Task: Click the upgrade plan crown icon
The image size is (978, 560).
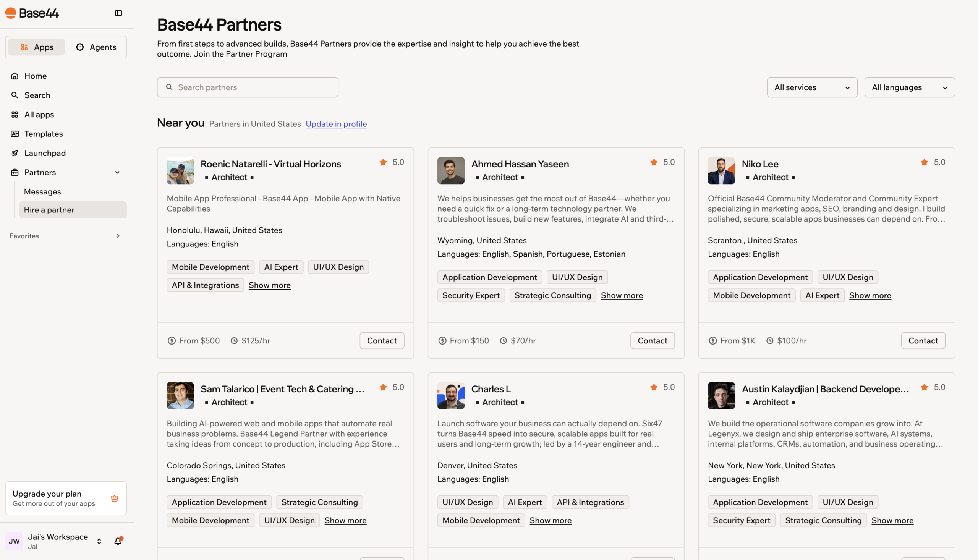Action: click(x=115, y=498)
